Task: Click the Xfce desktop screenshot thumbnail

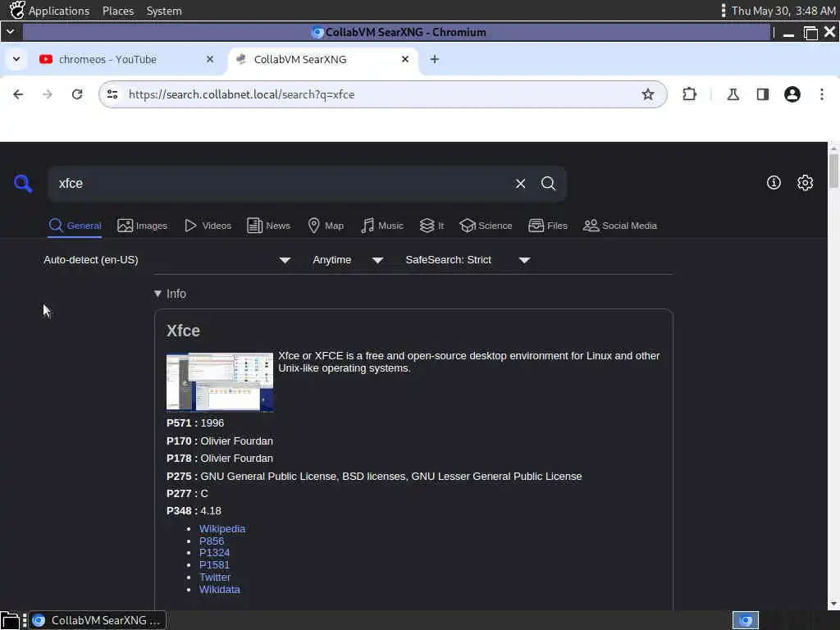Action: pyautogui.click(x=220, y=382)
